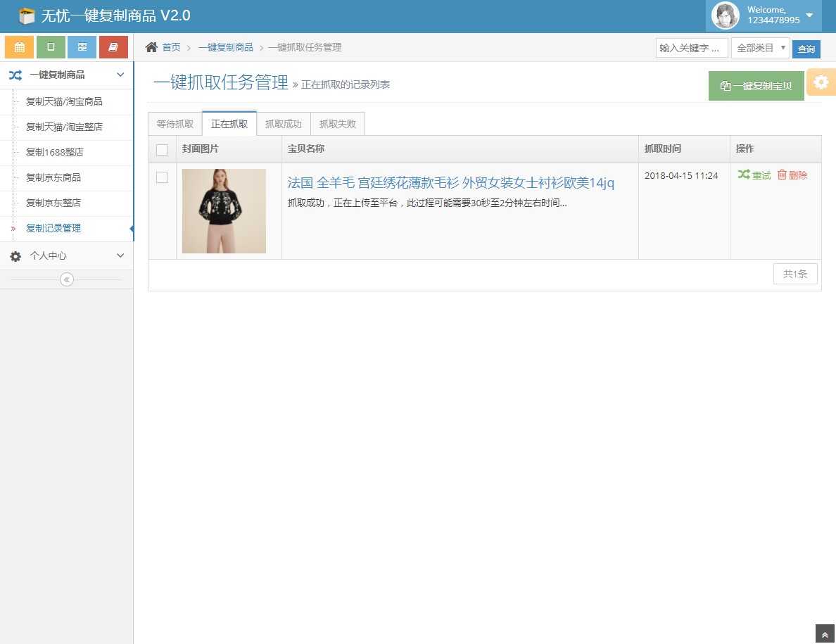
Task: Open 复制京东整店 in sidebar
Action: [53, 203]
